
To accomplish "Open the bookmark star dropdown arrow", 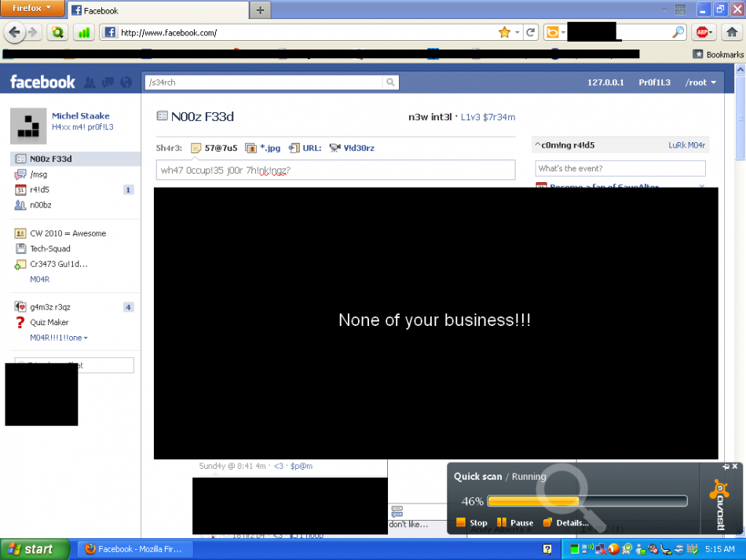I will pyautogui.click(x=517, y=32).
